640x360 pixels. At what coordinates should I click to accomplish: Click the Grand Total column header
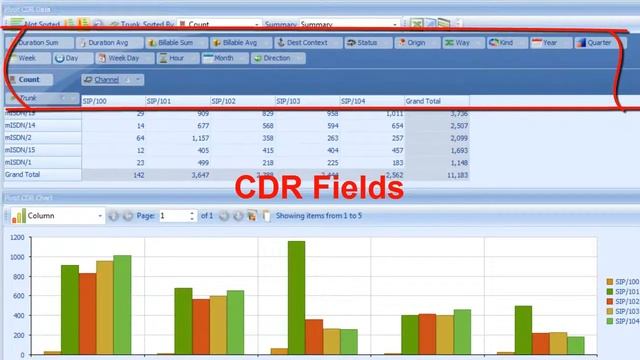pyautogui.click(x=437, y=101)
